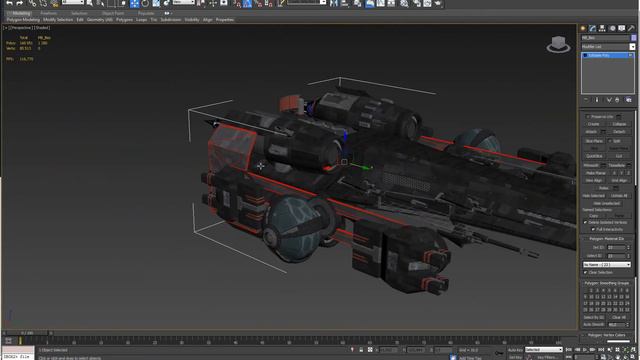The width and height of the screenshot is (640, 360).
Task: Open the selection filter dropdown in toolbar
Action: [x=73, y=2]
